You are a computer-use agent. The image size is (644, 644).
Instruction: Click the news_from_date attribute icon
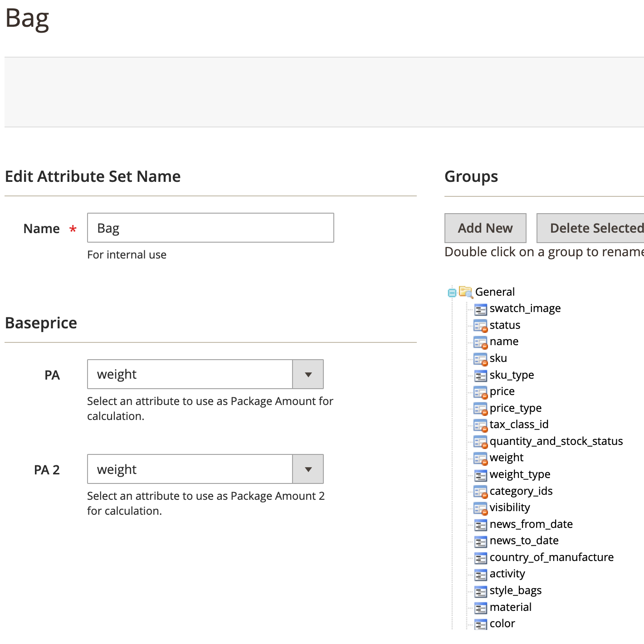tap(480, 525)
